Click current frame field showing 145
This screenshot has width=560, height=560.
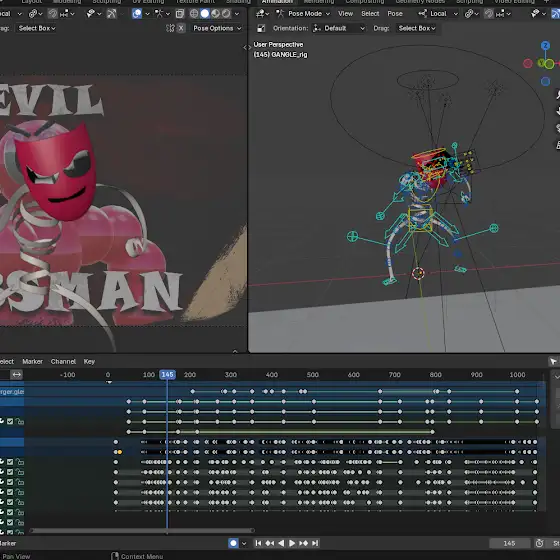pyautogui.click(x=509, y=543)
